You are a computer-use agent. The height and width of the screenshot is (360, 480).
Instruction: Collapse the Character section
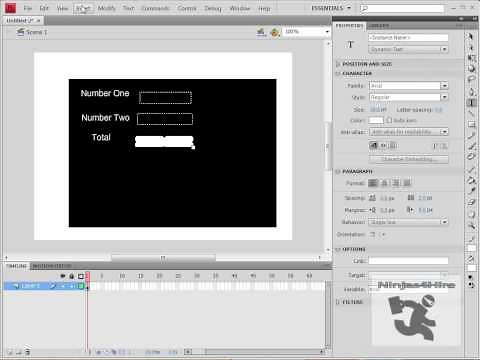338,73
